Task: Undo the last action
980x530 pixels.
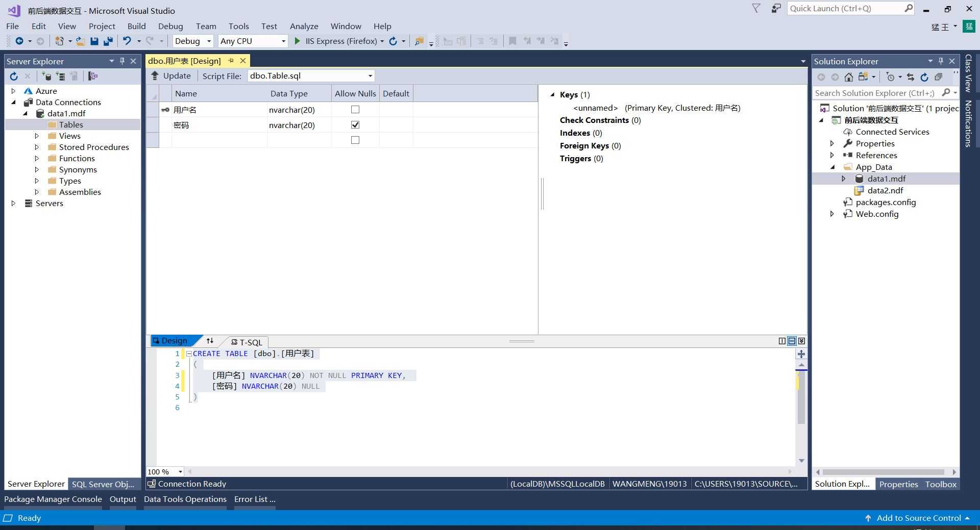Action: click(127, 41)
